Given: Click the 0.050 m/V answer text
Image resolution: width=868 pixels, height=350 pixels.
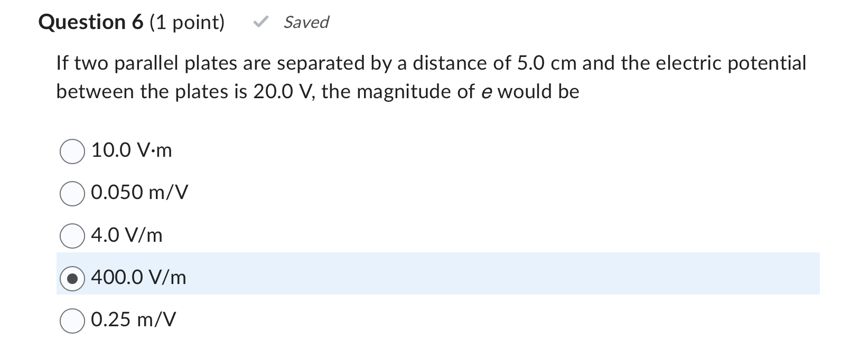Looking at the screenshot, I should point(139,192).
